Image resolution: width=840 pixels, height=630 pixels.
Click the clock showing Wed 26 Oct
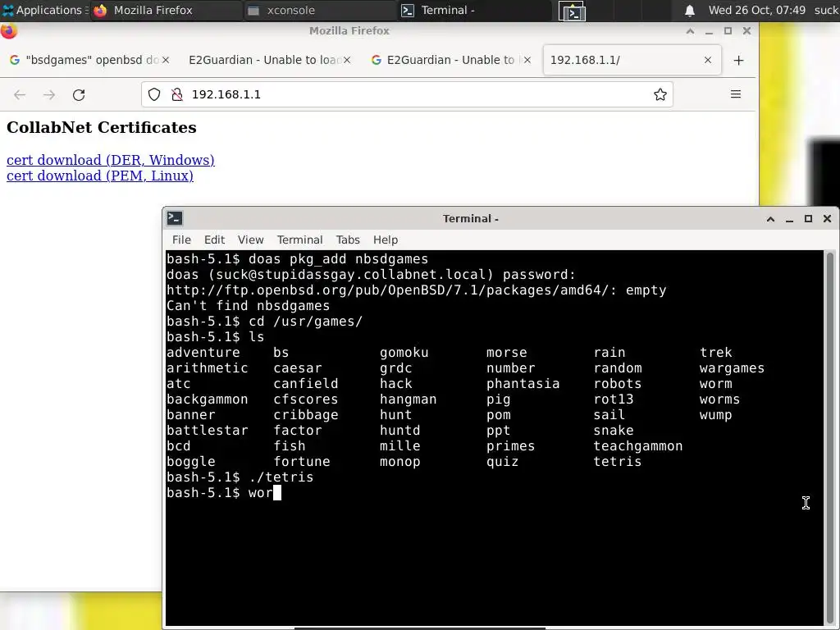point(756,10)
